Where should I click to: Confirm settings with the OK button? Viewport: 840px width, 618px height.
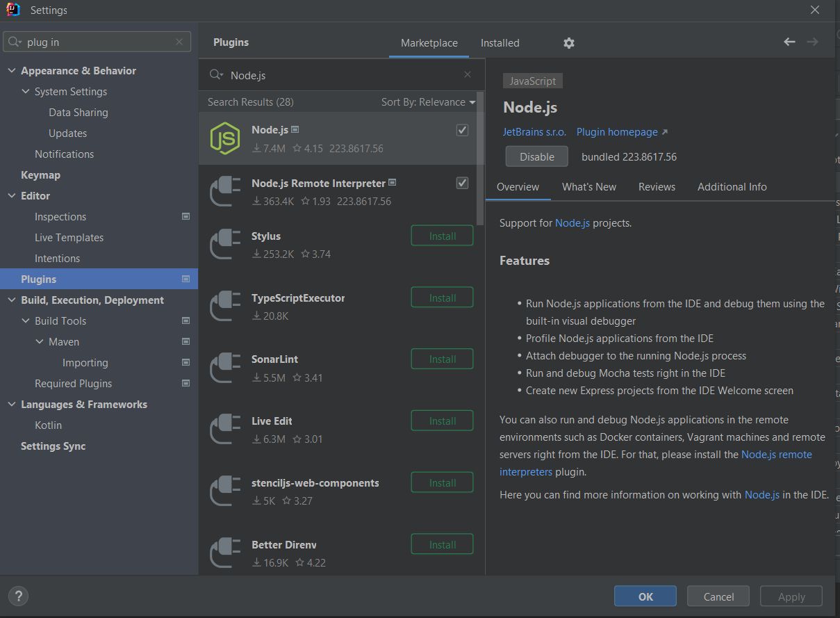tap(645, 596)
